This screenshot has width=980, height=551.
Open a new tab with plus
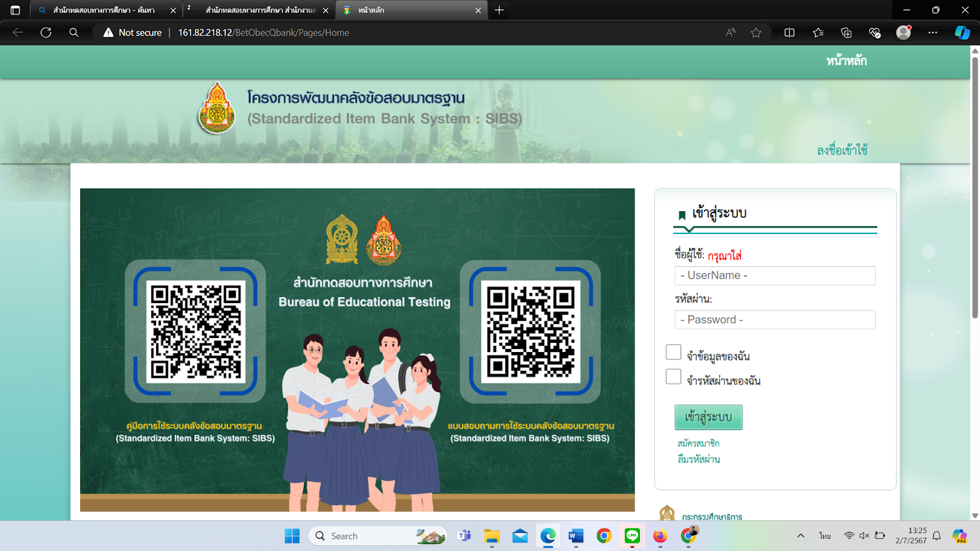coord(499,10)
